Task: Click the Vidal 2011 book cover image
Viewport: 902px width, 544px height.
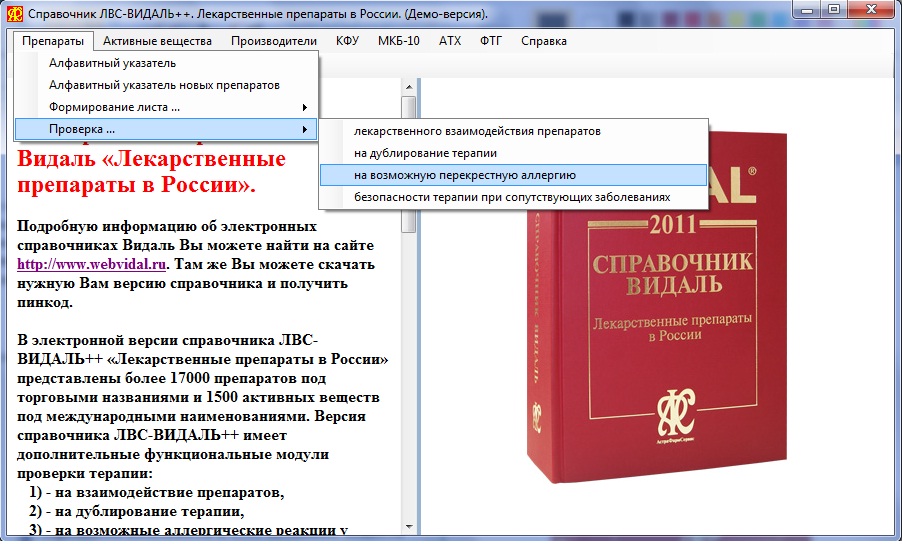Action: click(x=656, y=308)
